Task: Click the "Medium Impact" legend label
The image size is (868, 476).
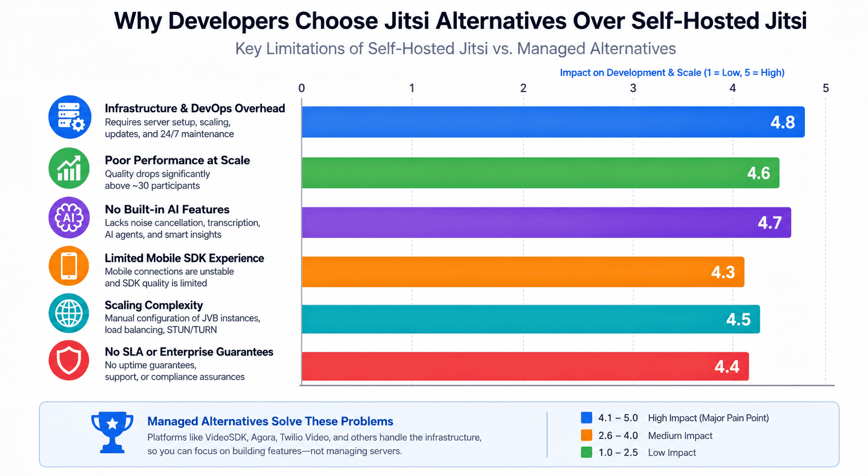Action: tap(680, 436)
